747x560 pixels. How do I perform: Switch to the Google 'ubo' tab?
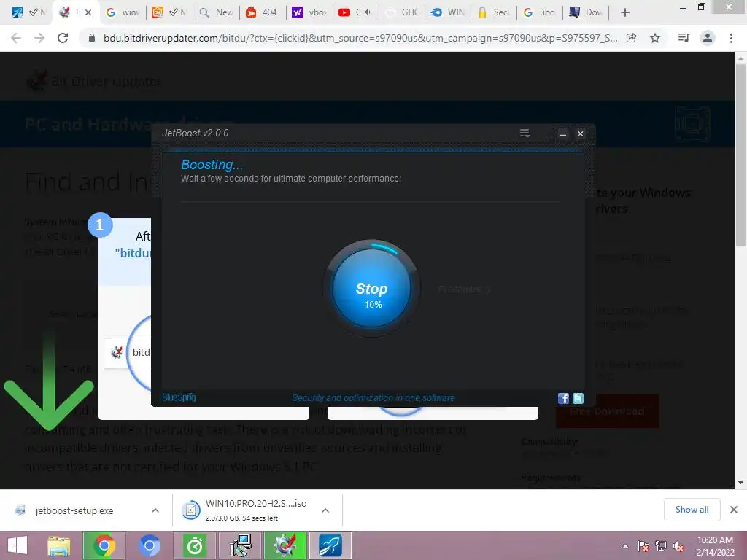pyautogui.click(x=540, y=12)
